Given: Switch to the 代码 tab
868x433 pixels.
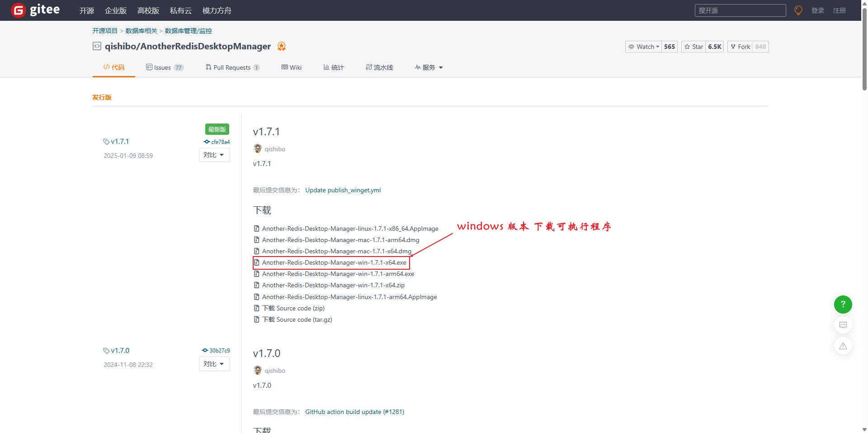Looking at the screenshot, I should pos(114,67).
